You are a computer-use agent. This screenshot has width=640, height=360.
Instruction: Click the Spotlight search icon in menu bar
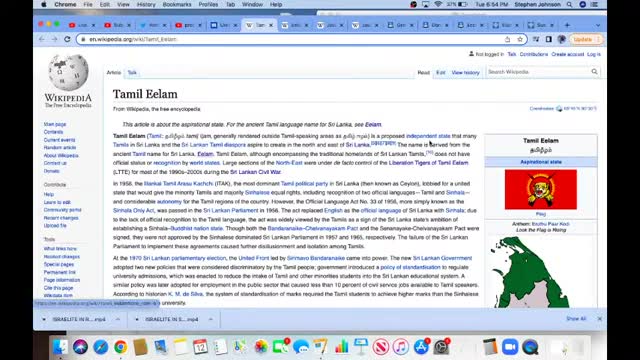point(569,4)
